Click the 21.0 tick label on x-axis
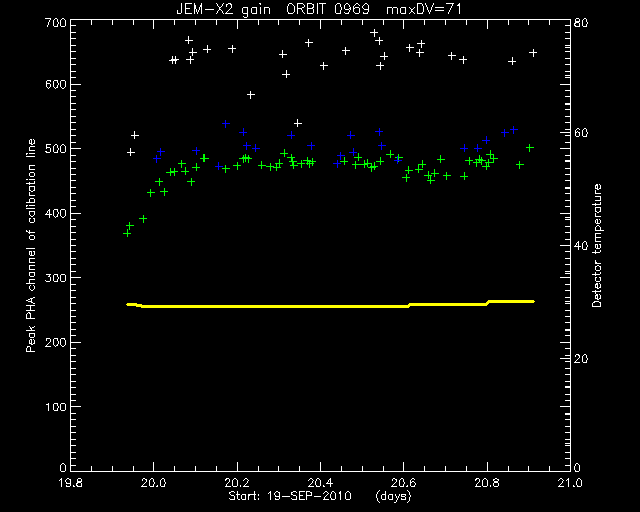 click(570, 483)
